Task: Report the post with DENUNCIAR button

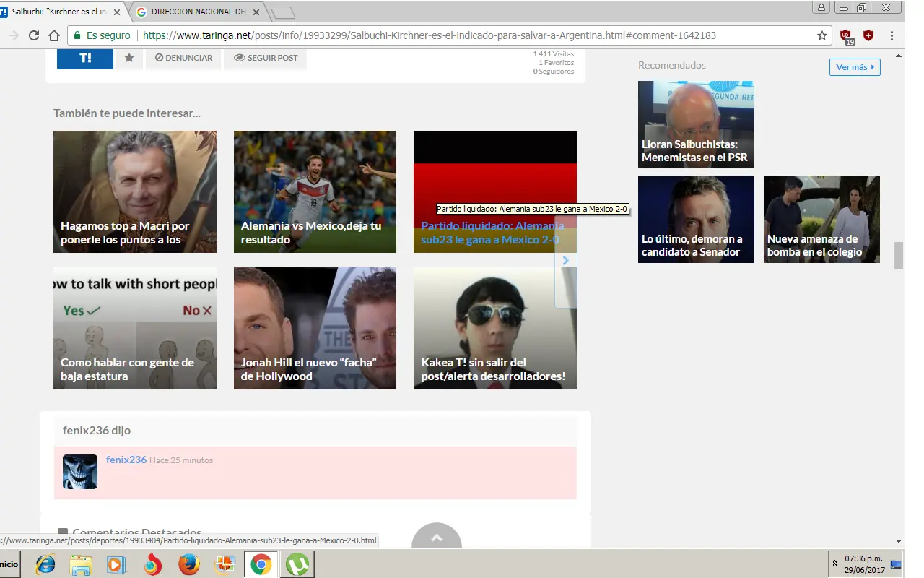Action: coord(183,58)
